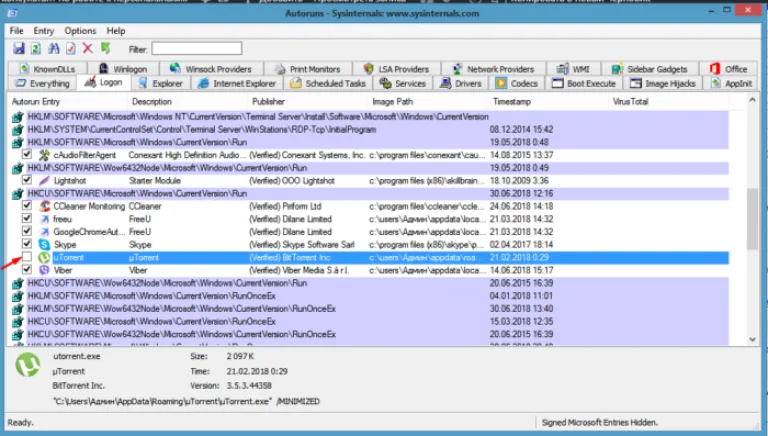The height and width of the screenshot is (436, 768).
Task: Click the Lightshot feather icon
Action: 45,181
